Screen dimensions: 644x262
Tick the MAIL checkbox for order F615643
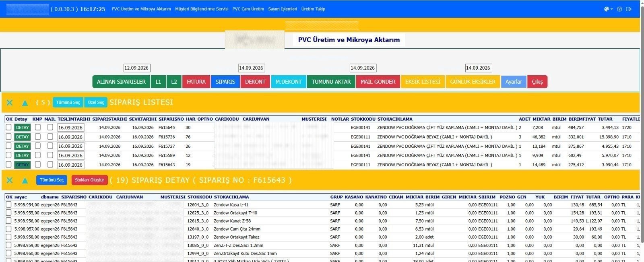(50, 164)
